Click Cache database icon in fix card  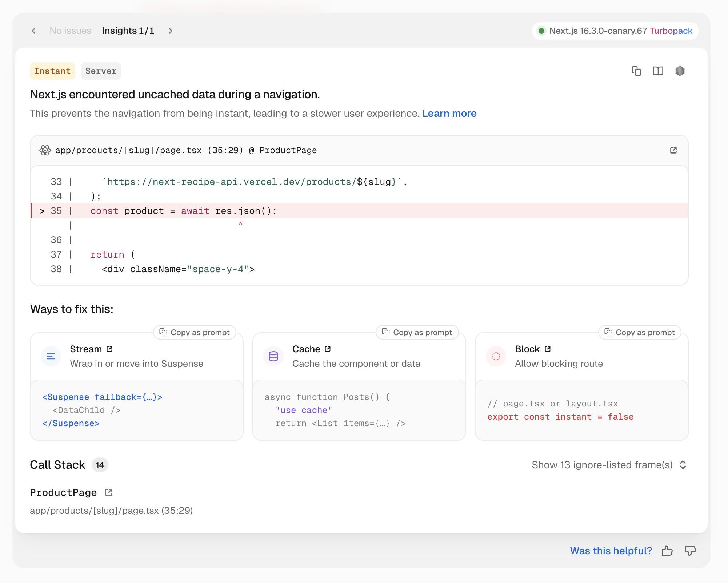273,356
